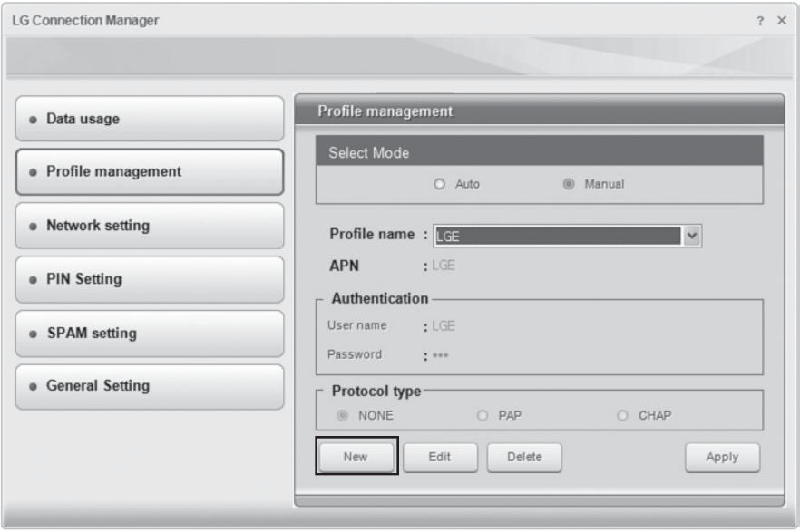Edit the selected profile

coord(440,457)
